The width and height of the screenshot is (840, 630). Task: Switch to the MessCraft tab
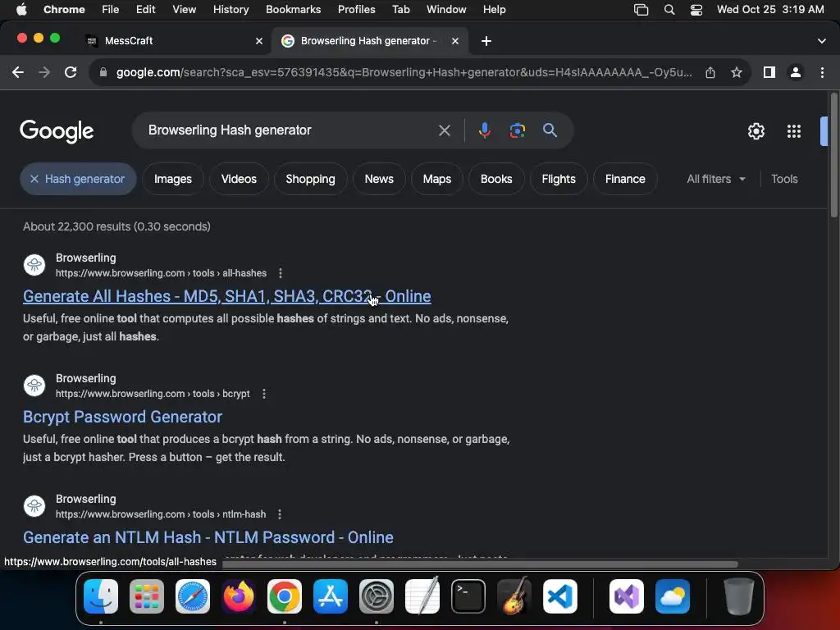pyautogui.click(x=175, y=41)
